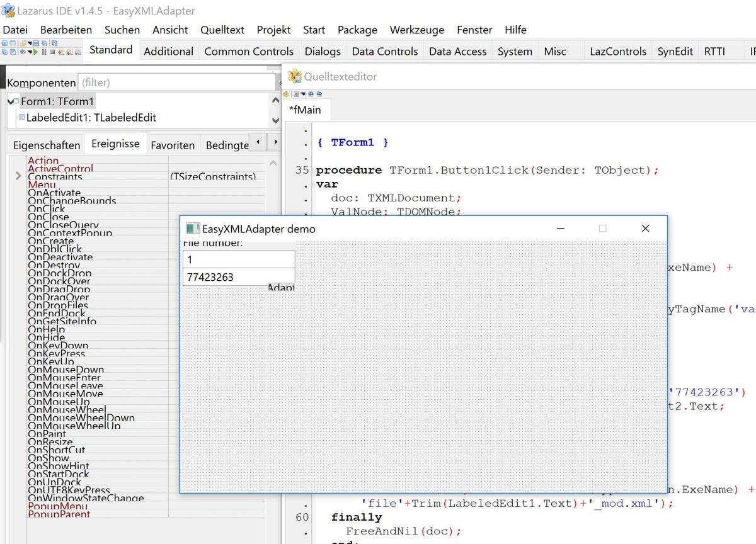Click the Pause debugging icon

pos(44,52)
